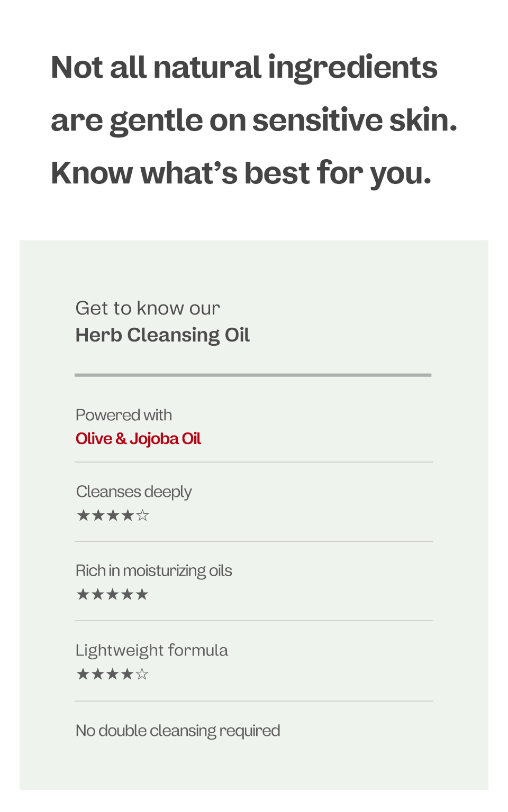The height and width of the screenshot is (812, 508).
Task: Click the empty star under Cleanses deeply
Action: (142, 515)
